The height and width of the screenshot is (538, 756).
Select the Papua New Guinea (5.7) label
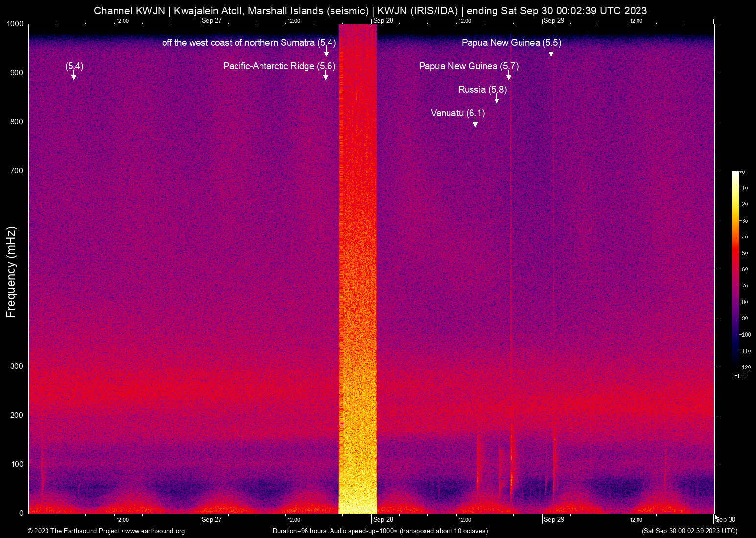[469, 66]
